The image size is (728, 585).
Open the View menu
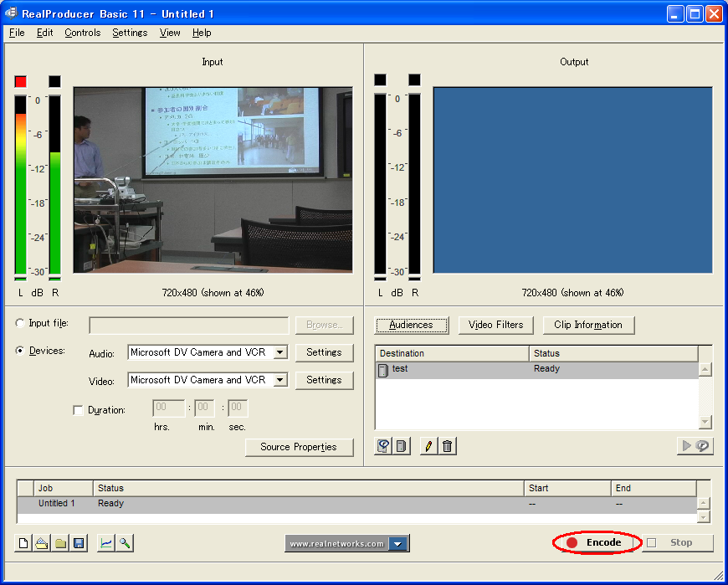click(170, 33)
